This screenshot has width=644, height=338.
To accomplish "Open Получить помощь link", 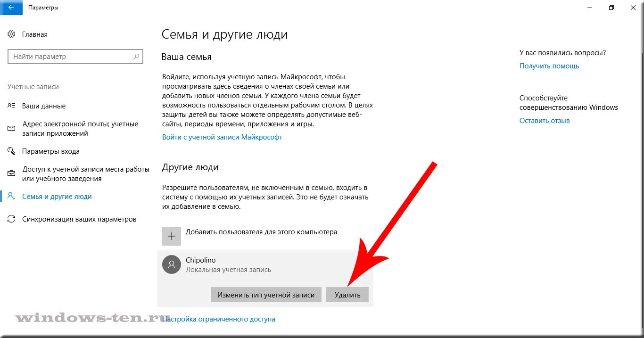I will coord(549,66).
